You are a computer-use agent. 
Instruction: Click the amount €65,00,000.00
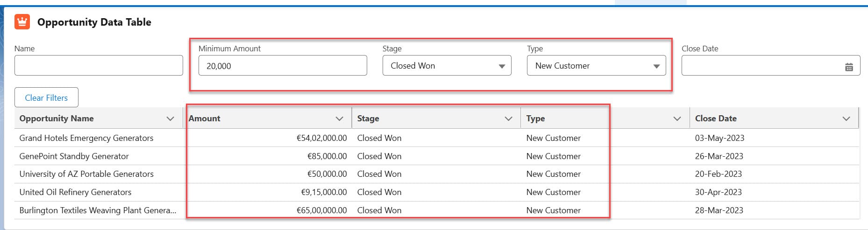tap(322, 210)
